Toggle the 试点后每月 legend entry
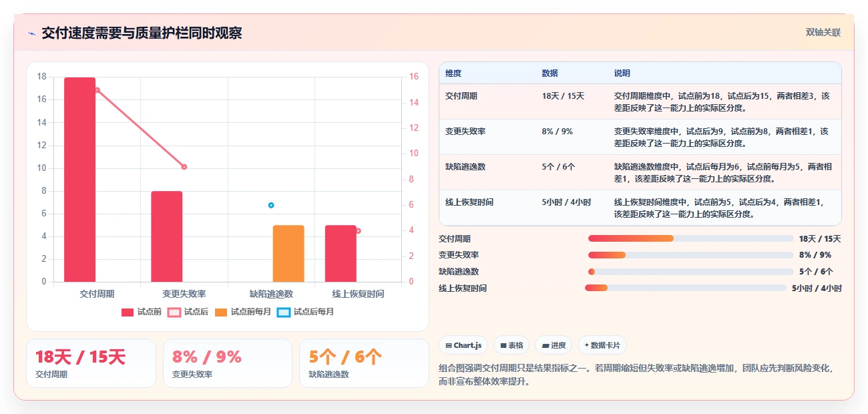The width and height of the screenshot is (868, 414). click(305, 311)
